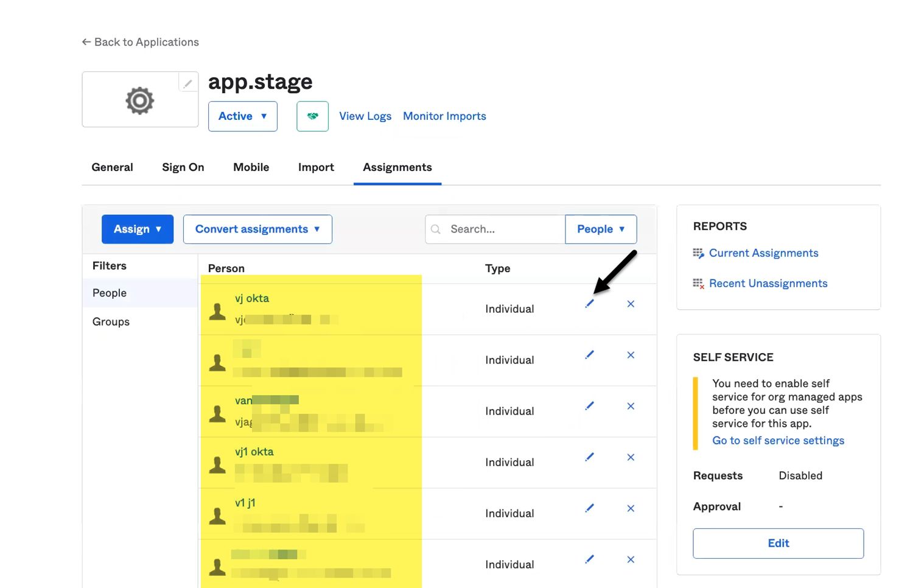Focus the Search assignments field

[495, 229]
